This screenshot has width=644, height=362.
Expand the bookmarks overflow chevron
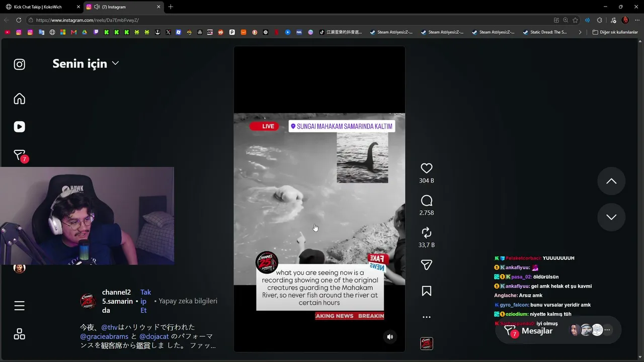point(580,32)
